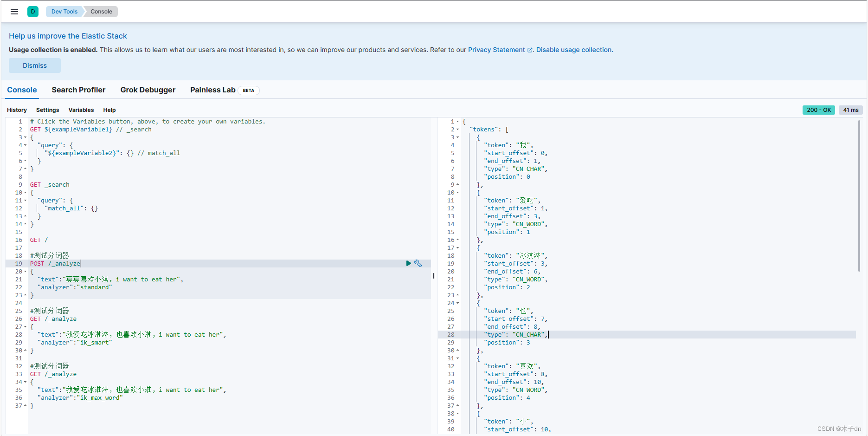Image resolution: width=868 pixels, height=436 pixels.
Task: Click the BETA badge on Painless Lab
Action: pyautogui.click(x=249, y=91)
